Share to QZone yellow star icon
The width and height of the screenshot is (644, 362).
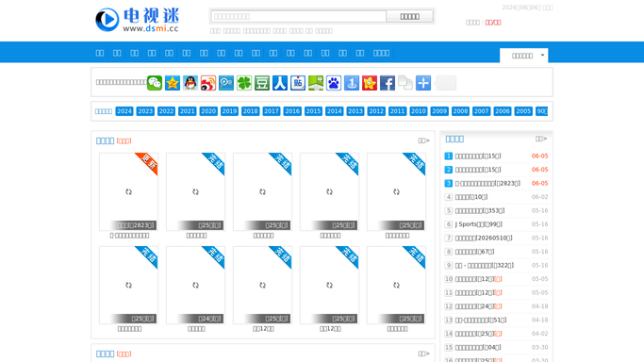[x=173, y=83]
